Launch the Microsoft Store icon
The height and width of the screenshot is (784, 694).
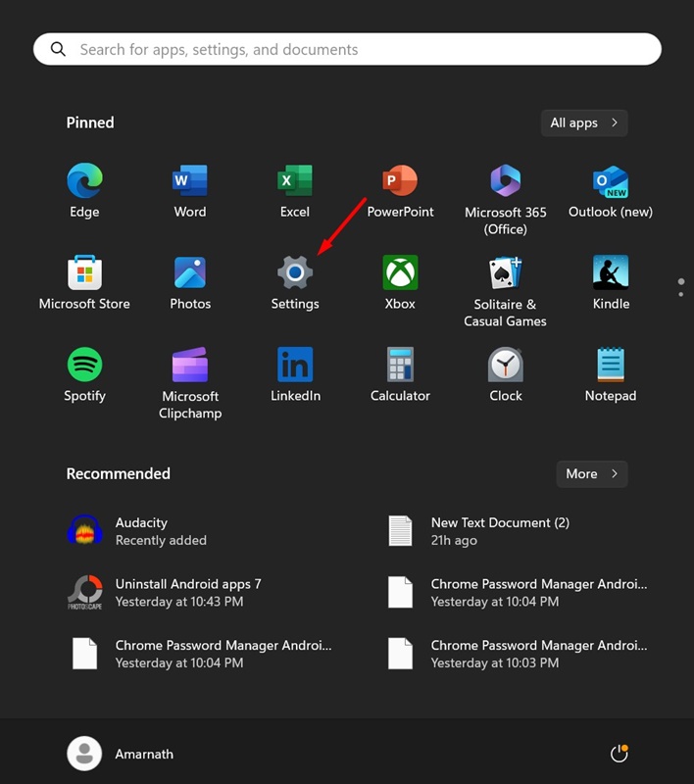[84, 272]
